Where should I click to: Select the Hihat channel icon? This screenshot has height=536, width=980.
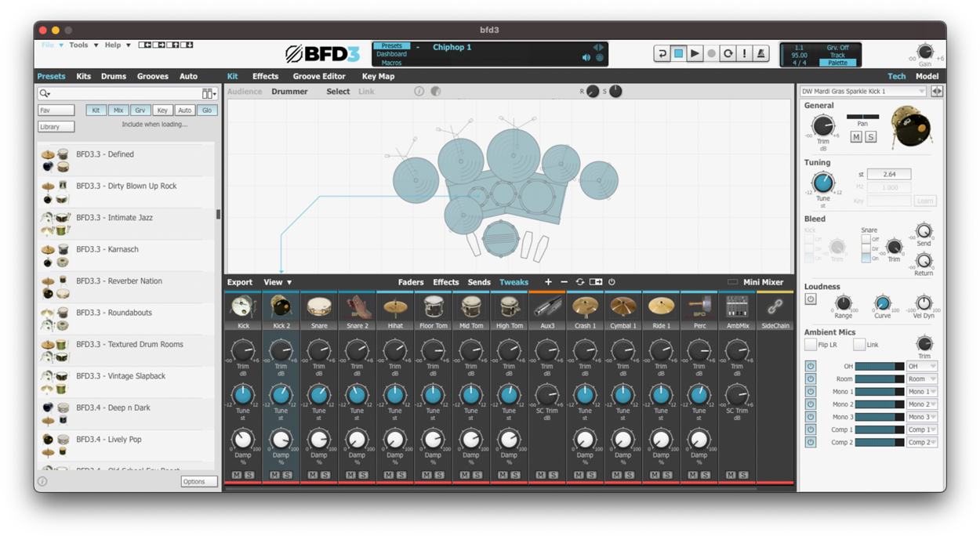[394, 307]
